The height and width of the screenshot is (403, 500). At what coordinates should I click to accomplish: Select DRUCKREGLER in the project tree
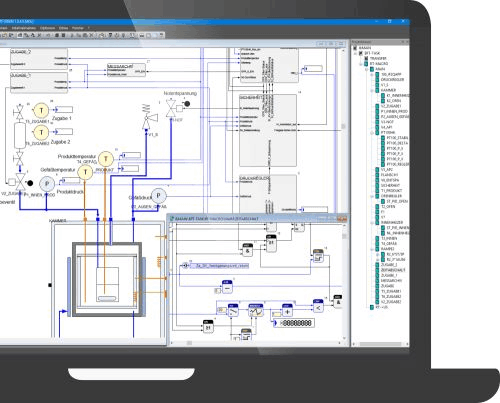392,80
